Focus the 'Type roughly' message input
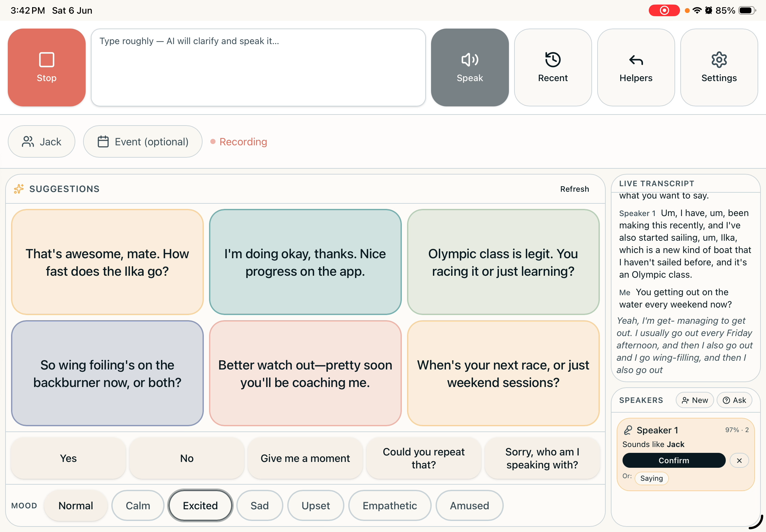This screenshot has height=532, width=766. coord(258,67)
